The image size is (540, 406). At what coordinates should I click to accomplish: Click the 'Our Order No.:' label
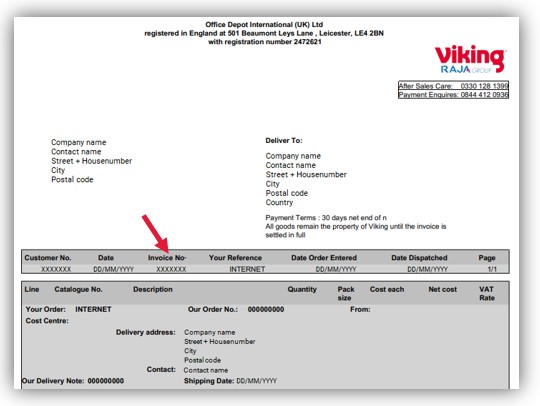pos(213,309)
